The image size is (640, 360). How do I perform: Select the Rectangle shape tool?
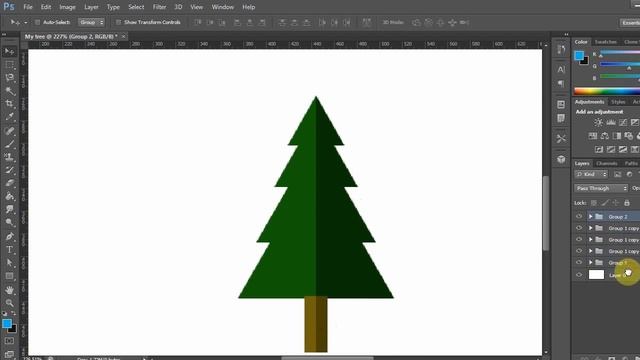pyautogui.click(x=9, y=276)
